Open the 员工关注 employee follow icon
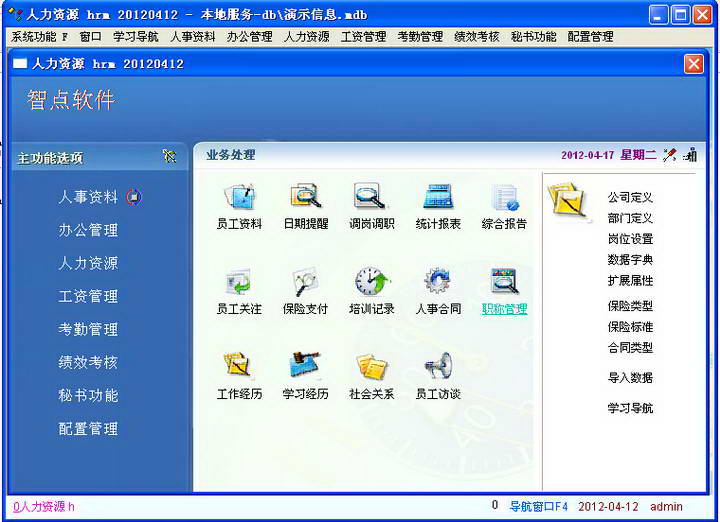 (239, 281)
